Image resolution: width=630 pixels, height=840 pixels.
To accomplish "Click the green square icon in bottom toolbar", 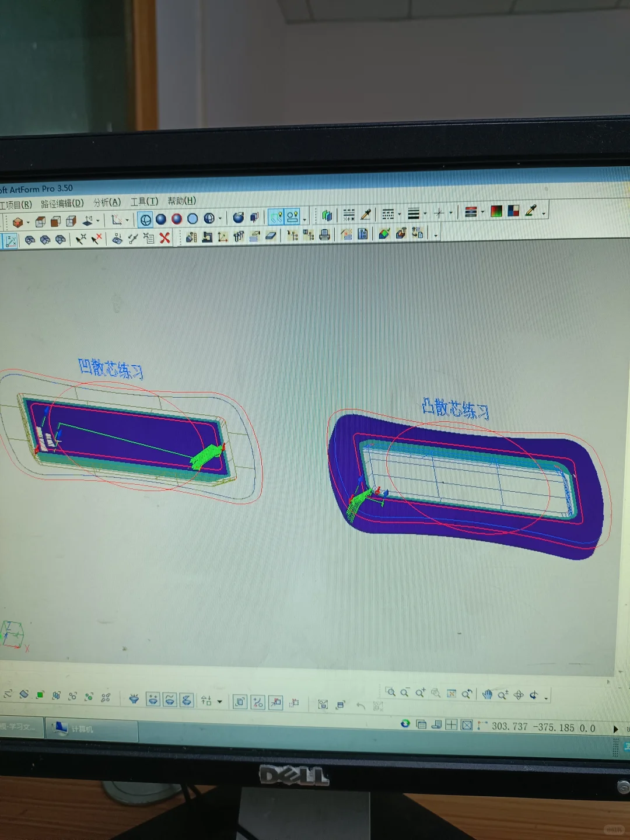I will pos(40,695).
